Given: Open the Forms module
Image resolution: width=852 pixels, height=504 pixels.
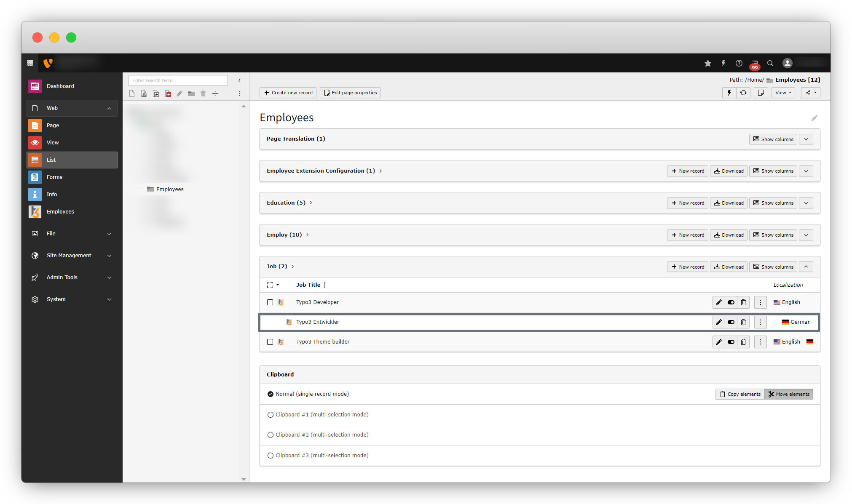Looking at the screenshot, I should tap(54, 177).
